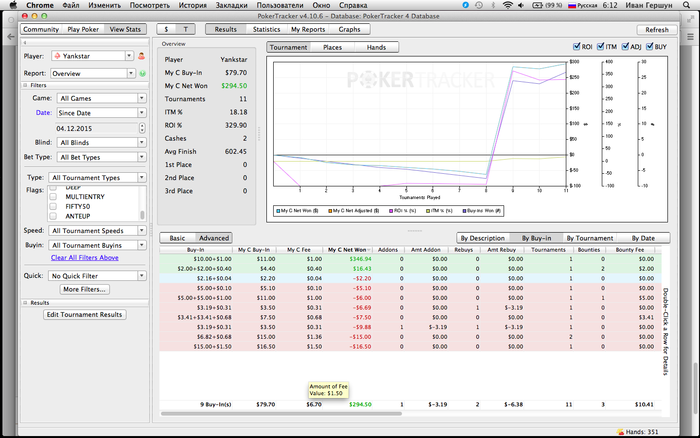The image size is (700, 438).
Task: Toggle the ITM graph checkbox
Action: pyautogui.click(x=602, y=47)
